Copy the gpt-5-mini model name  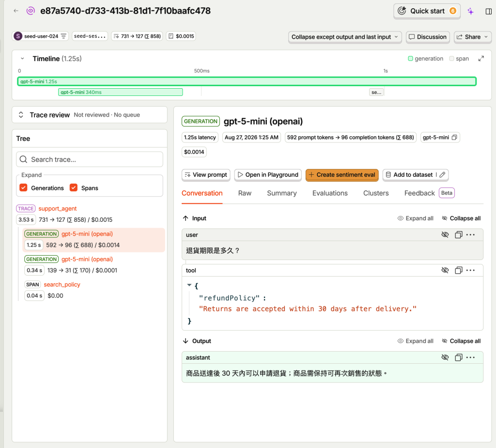click(x=454, y=138)
